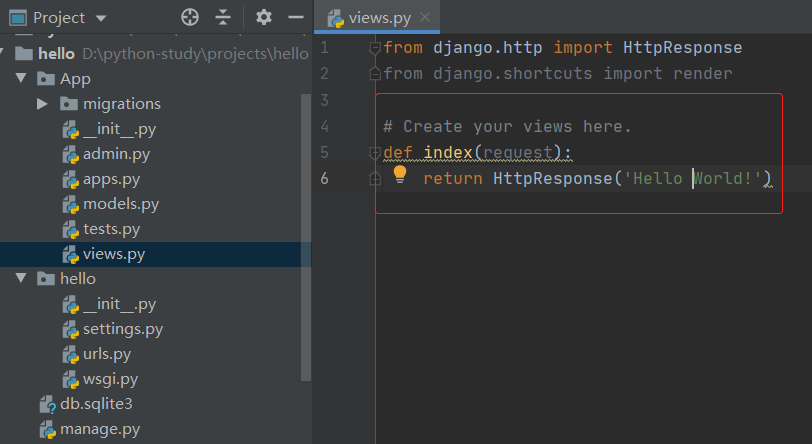Close the views.py tab

(424, 18)
